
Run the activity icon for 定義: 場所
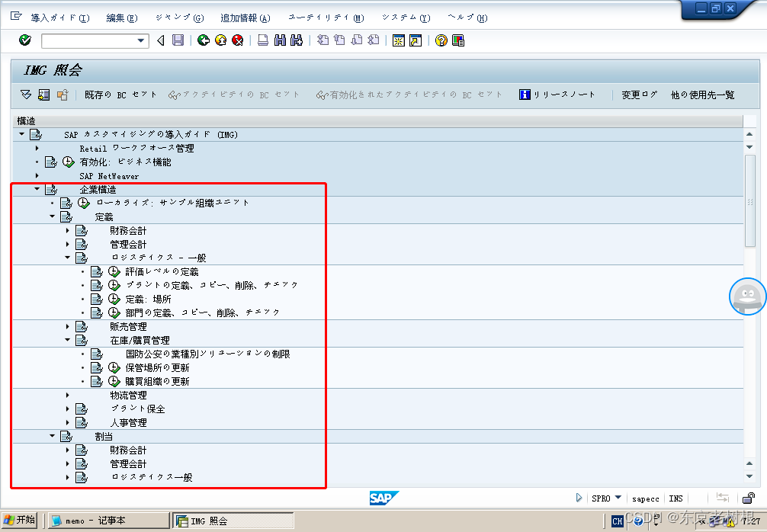coord(114,299)
